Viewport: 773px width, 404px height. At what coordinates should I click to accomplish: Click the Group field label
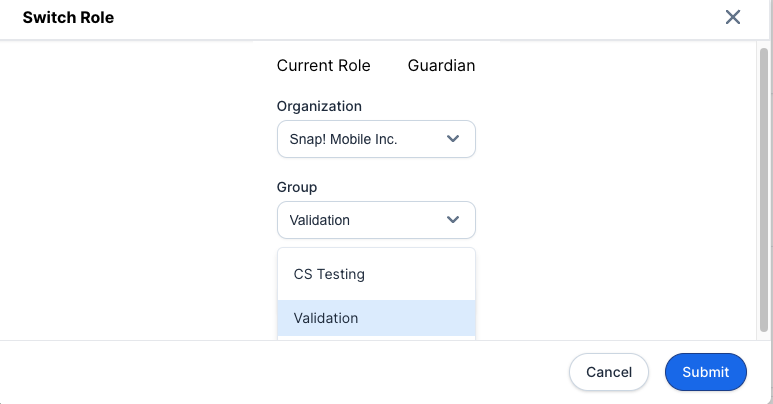[296, 187]
